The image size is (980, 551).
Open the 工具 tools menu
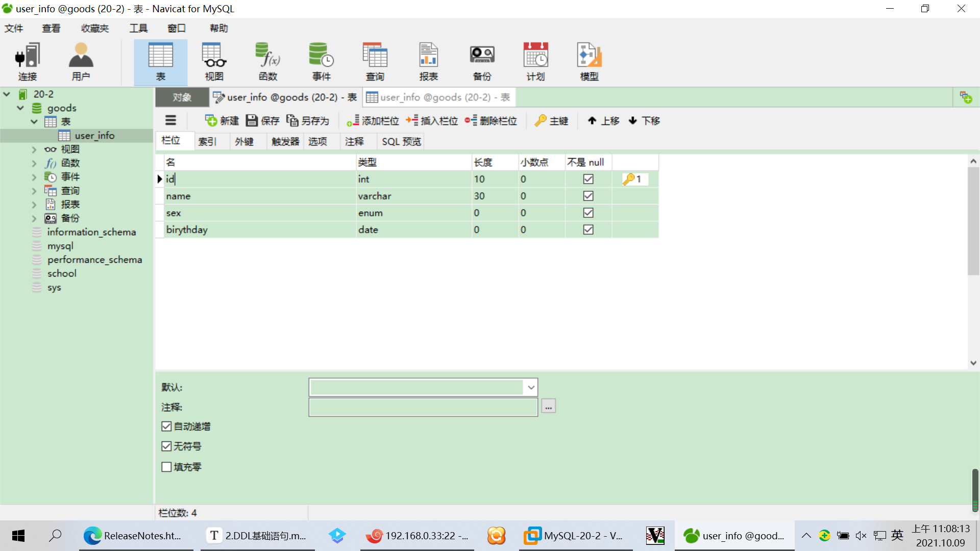(x=138, y=28)
